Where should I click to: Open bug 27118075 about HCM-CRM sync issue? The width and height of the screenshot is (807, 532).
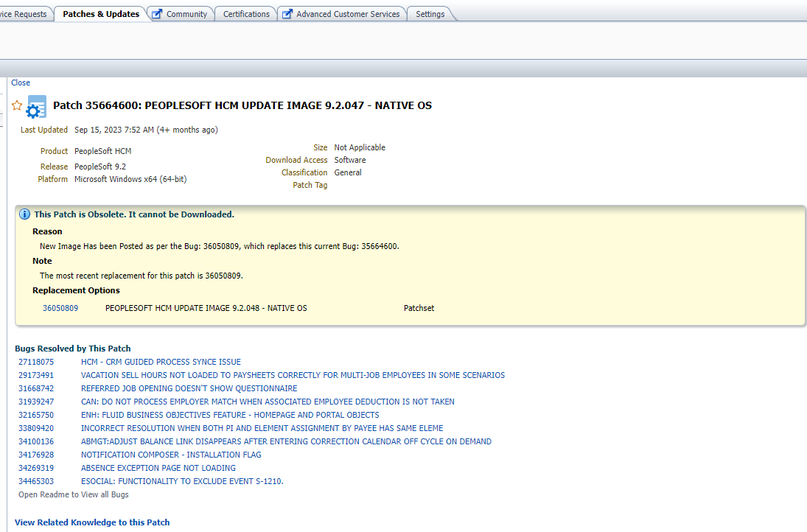point(35,361)
